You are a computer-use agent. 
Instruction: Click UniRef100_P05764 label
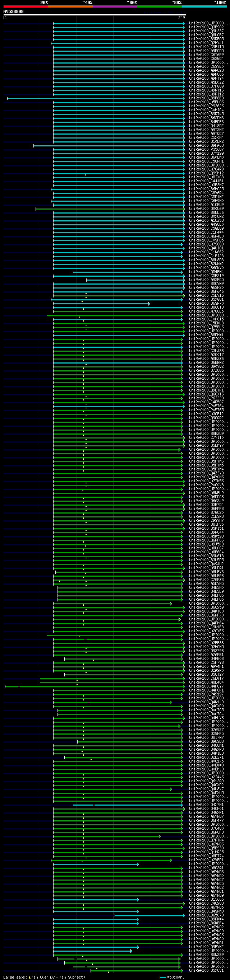206,406
